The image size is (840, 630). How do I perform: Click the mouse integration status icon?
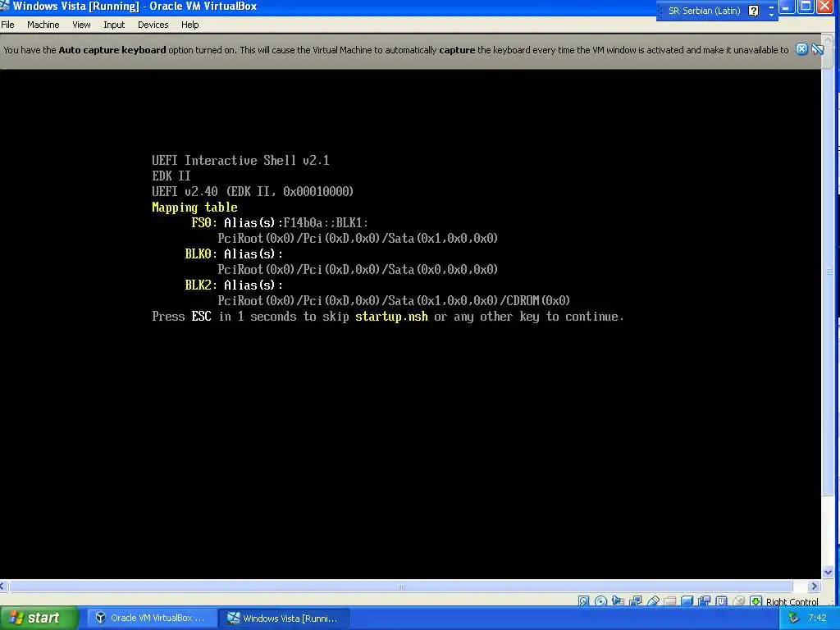pyautogui.click(x=739, y=601)
